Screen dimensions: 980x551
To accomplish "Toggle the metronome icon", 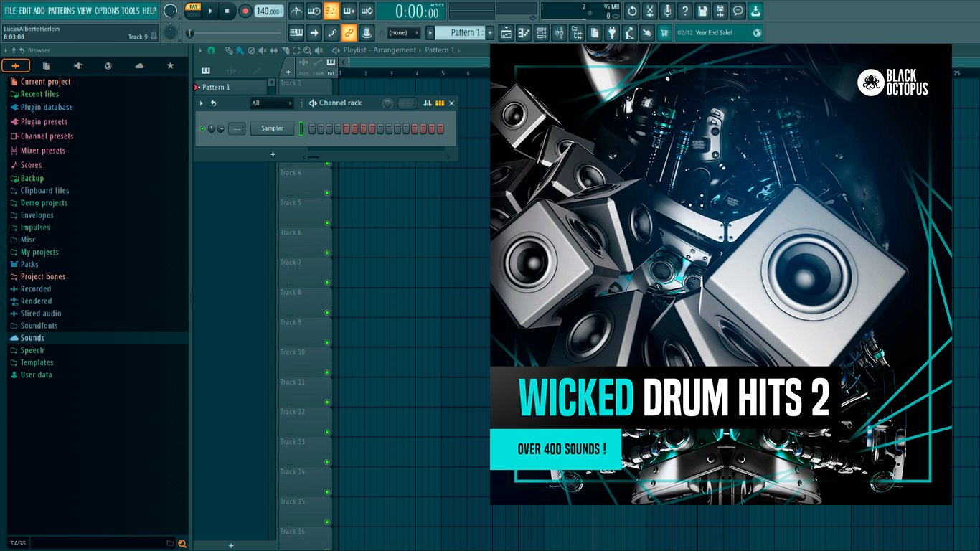I will click(296, 11).
